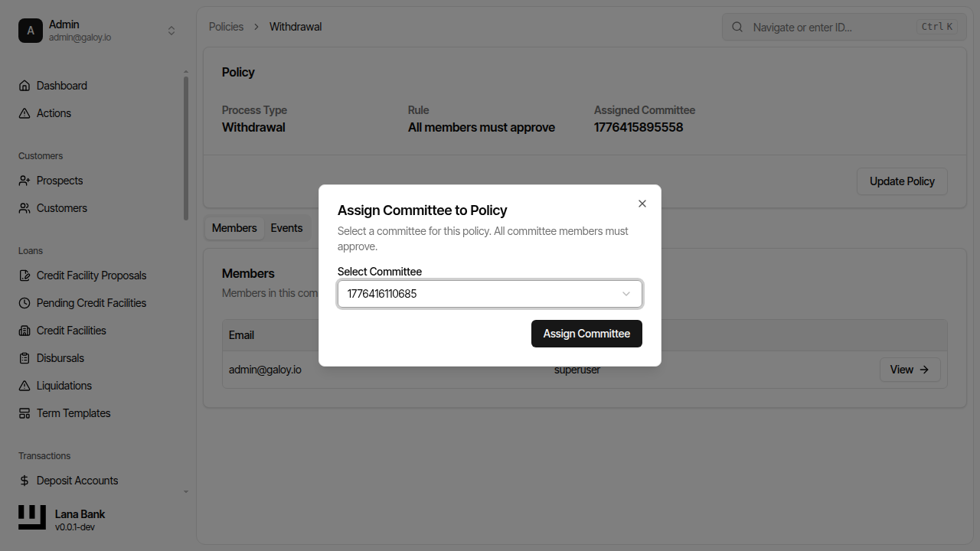This screenshot has width=980, height=551.
Task: Click the Actions warning icon
Action: [24, 112]
